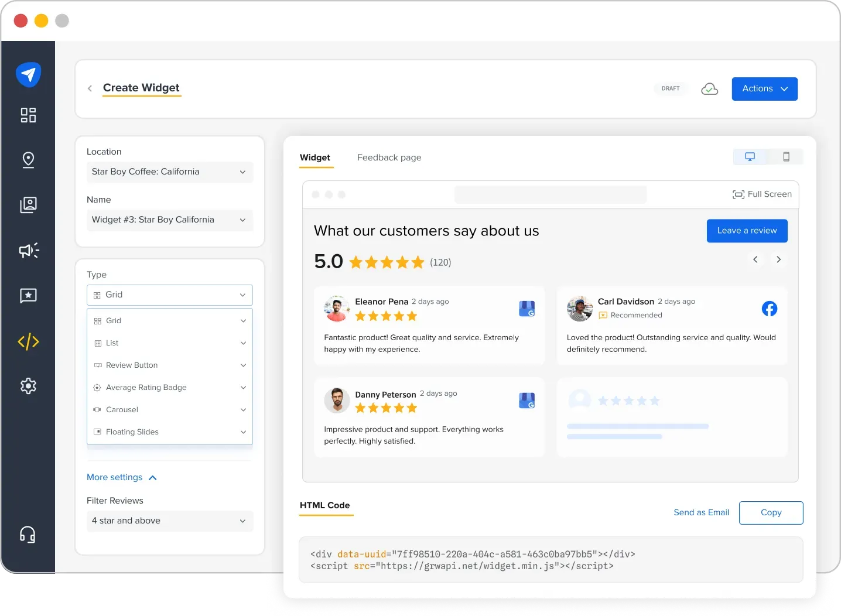
Task: Click the Leave a review button
Action: pyautogui.click(x=747, y=231)
